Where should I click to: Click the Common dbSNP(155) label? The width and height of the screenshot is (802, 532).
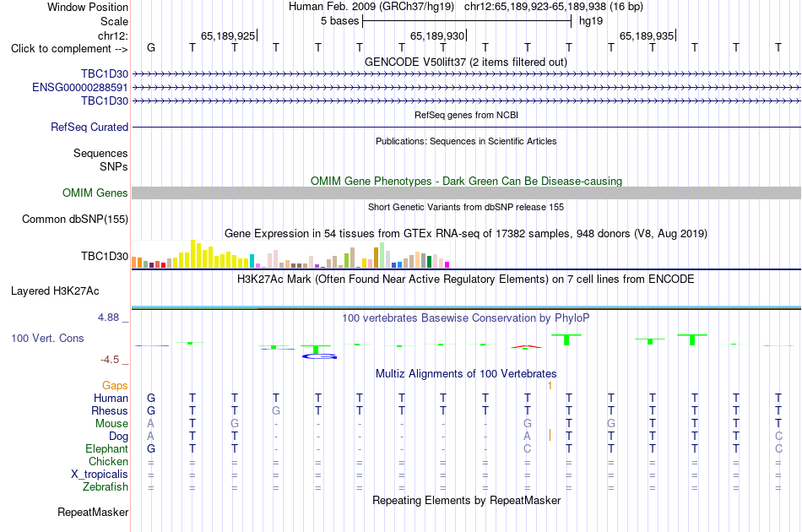pyautogui.click(x=74, y=219)
